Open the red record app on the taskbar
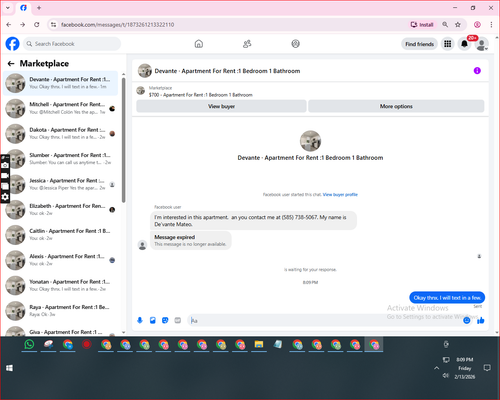Viewport: 500px width, 400px height. (x=87, y=344)
